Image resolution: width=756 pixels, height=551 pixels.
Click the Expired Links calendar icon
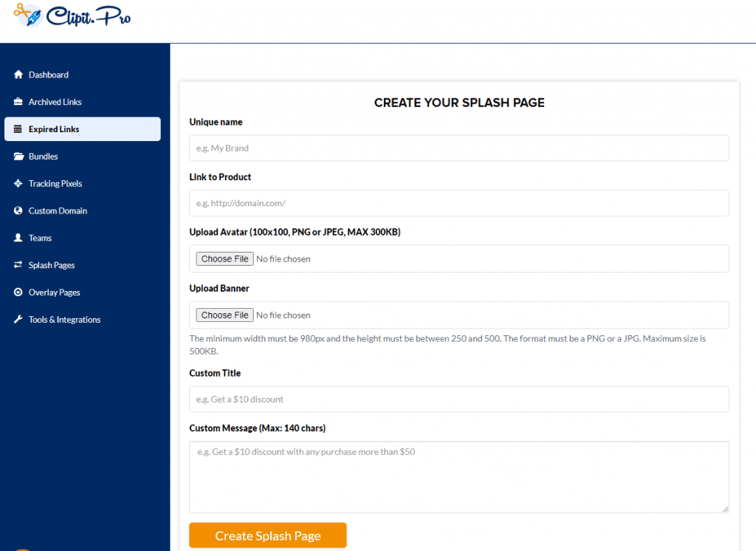tap(18, 129)
